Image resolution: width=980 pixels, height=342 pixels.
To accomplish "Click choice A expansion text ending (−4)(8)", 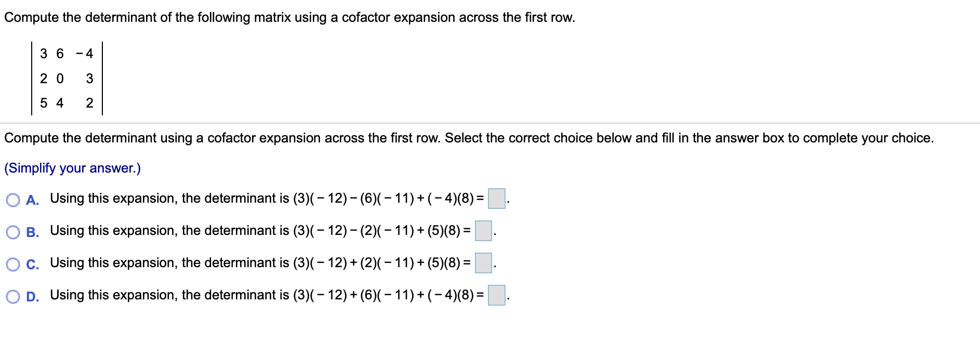I will (x=384, y=199).
